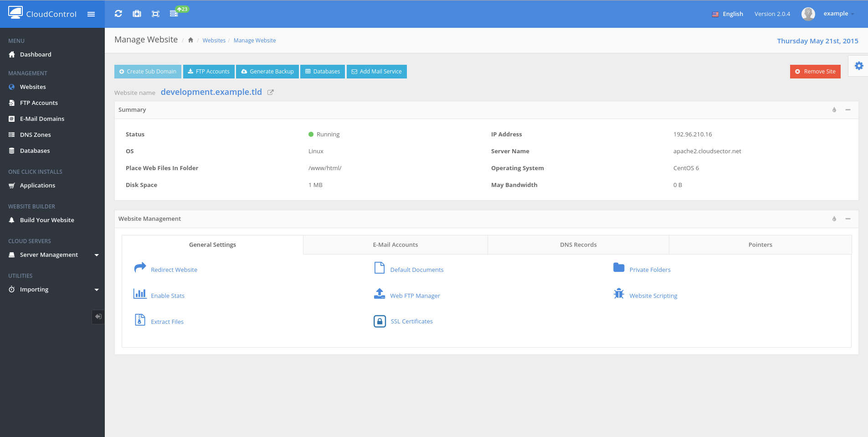Open development.example.tld website link
The image size is (868, 437).
pos(211,92)
